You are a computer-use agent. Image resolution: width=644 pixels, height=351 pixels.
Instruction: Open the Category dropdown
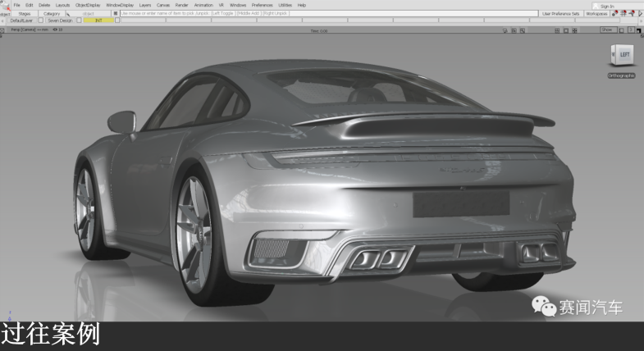click(x=52, y=13)
